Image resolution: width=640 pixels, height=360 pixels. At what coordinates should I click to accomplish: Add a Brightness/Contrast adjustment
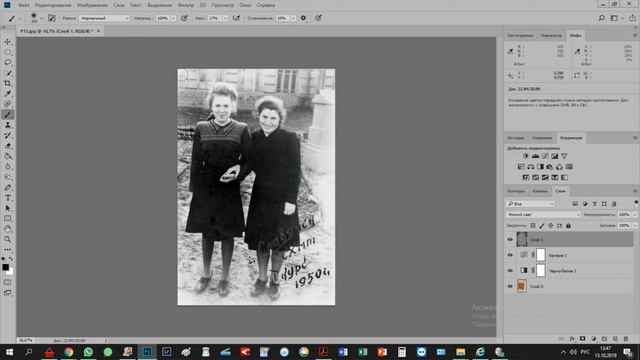[526, 156]
